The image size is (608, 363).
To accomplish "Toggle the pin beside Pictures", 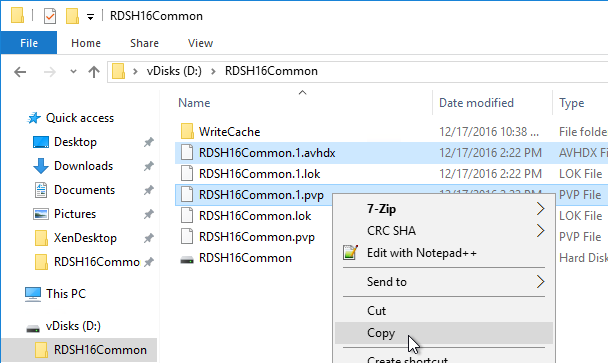I will tap(149, 214).
